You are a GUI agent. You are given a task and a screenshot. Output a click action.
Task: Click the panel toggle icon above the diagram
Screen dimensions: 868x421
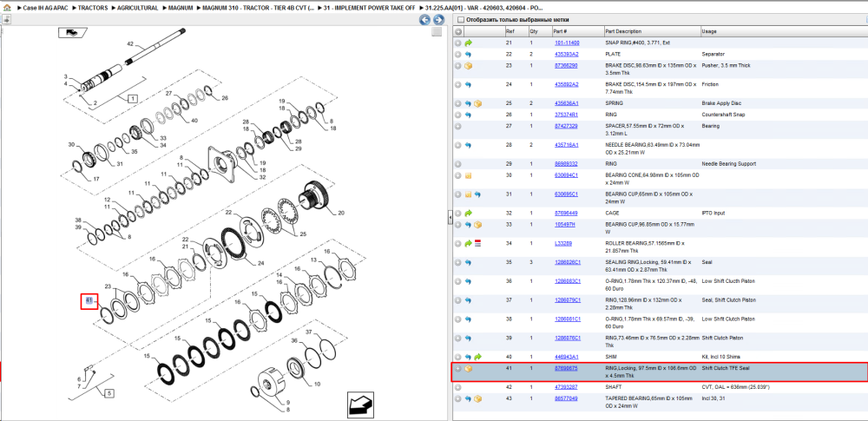6,19
